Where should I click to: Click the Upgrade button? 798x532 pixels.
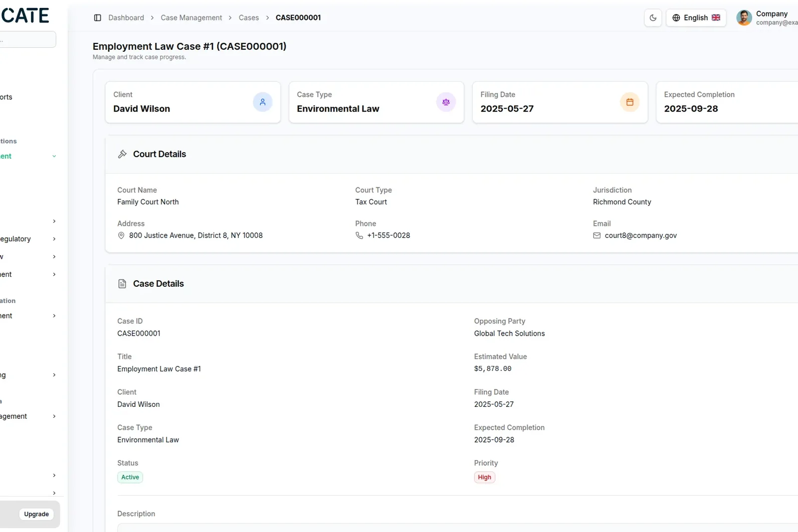click(x=36, y=514)
